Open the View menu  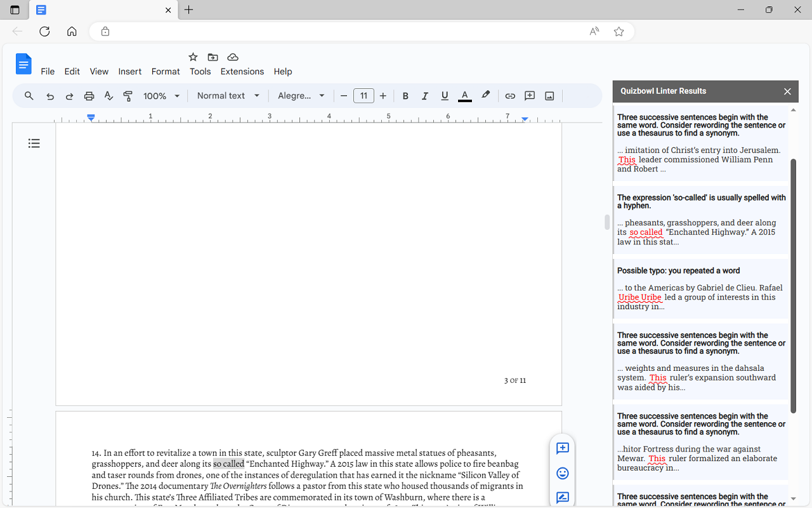[x=99, y=72]
